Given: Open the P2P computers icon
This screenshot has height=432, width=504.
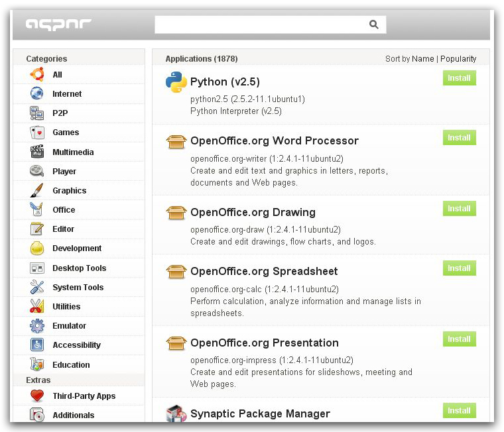Looking at the screenshot, I should 37,113.
